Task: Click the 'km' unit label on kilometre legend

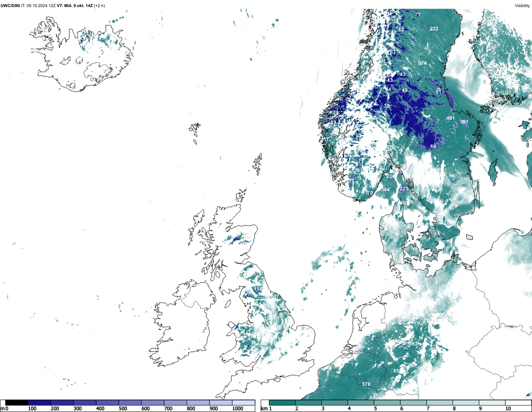Action: [x=264, y=409]
